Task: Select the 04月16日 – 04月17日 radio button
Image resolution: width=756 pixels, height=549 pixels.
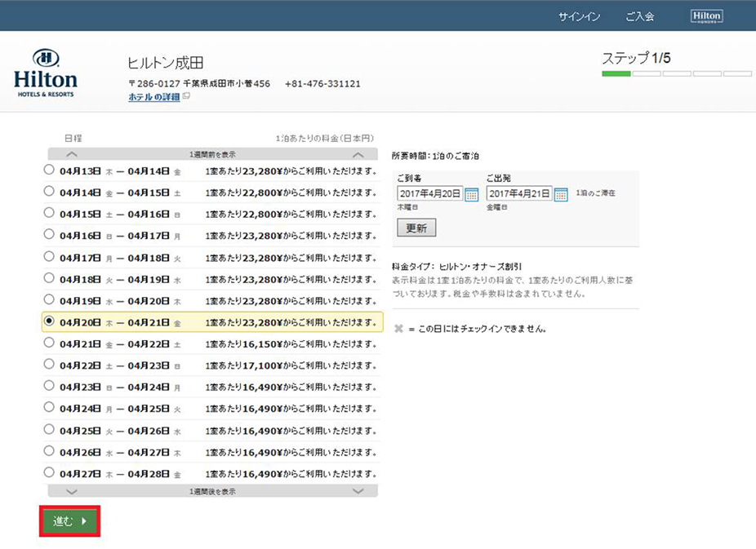Action: [x=49, y=234]
